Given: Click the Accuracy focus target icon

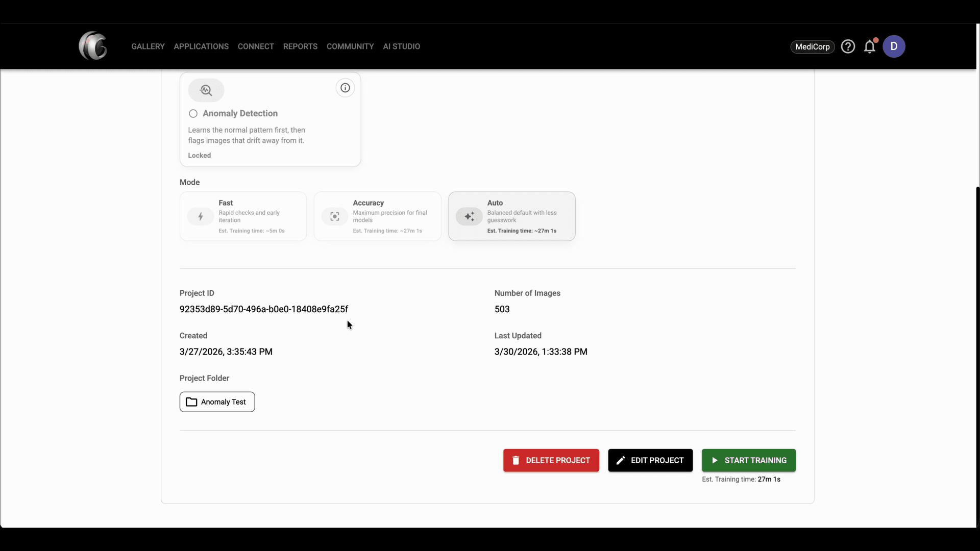Looking at the screenshot, I should click(335, 216).
